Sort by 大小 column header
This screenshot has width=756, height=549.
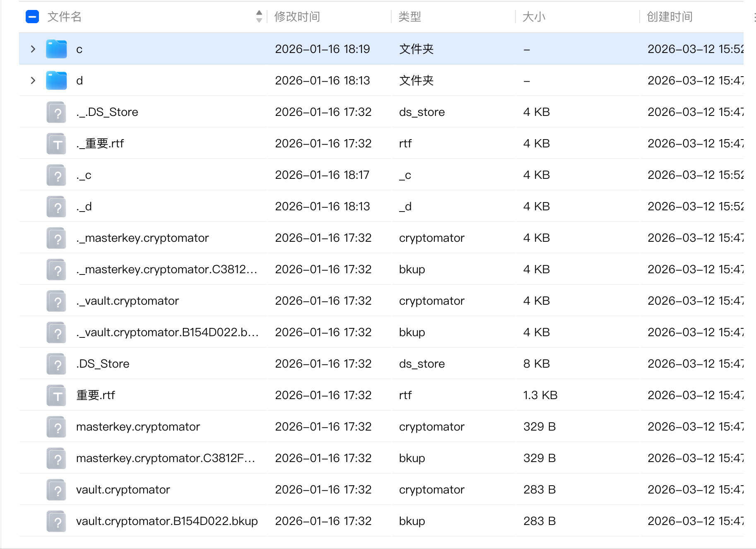(534, 17)
